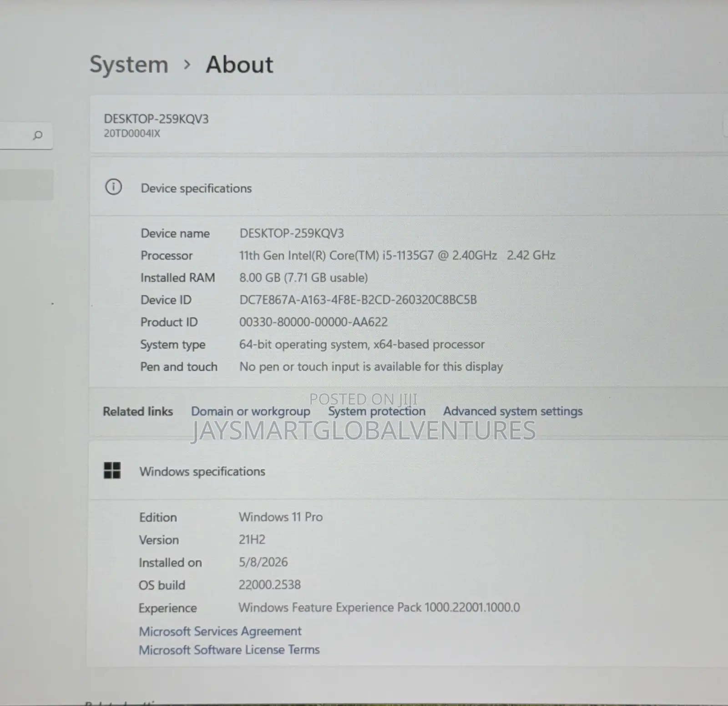Click the 8.00 GB (7.71 GB usable) value
The width and height of the screenshot is (728, 706).
303,277
